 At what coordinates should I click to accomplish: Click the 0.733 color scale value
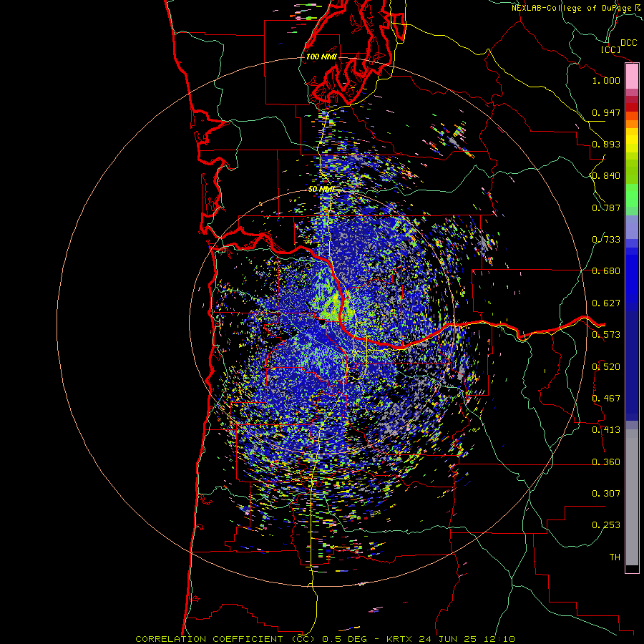(606, 240)
